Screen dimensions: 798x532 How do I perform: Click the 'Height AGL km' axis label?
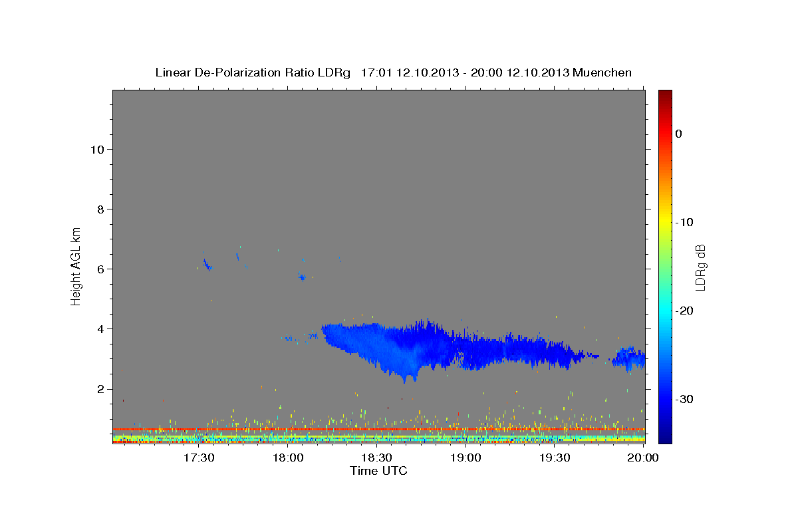coord(76,265)
